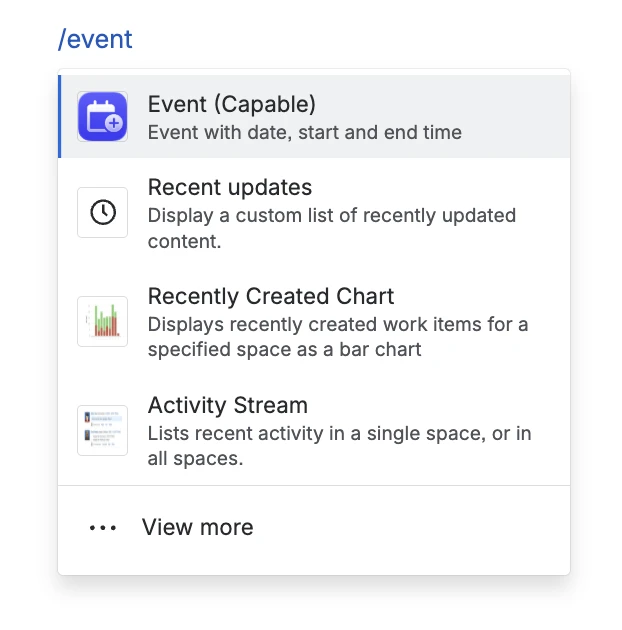Screen dimensions: 622x630
Task: Click the three-dot ellipsis icon
Action: 103,528
